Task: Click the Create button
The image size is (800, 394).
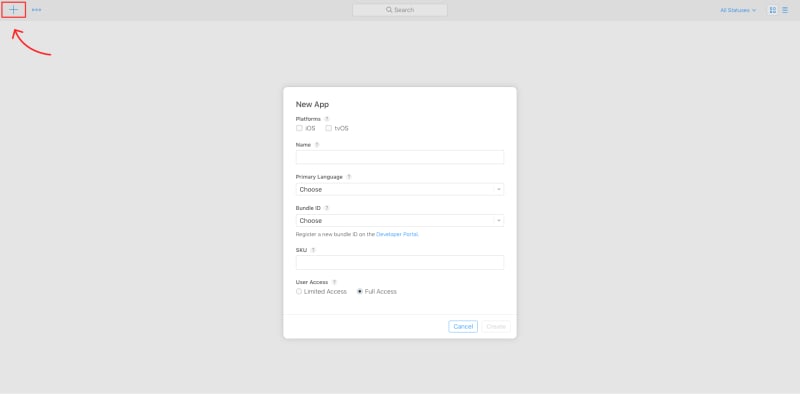Action: [496, 327]
